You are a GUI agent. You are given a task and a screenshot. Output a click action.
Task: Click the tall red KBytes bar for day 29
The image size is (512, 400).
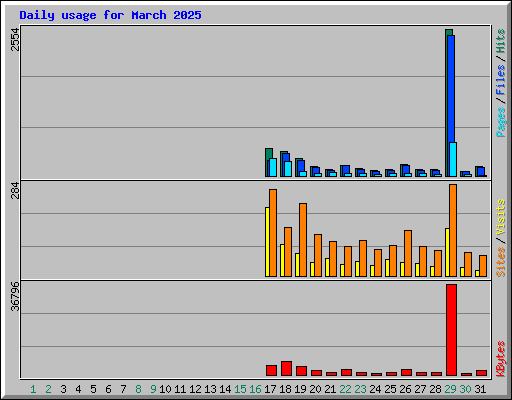coord(451,330)
